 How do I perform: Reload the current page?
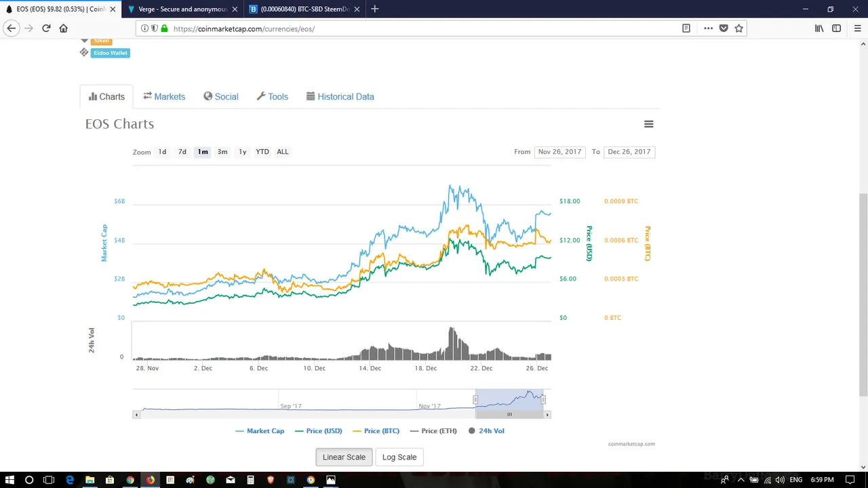(x=46, y=28)
